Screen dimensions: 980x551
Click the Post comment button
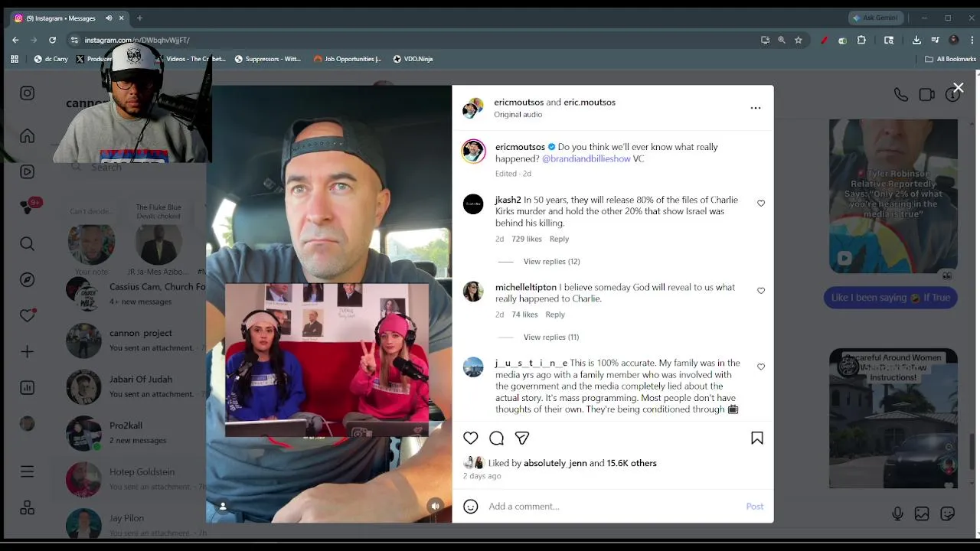point(755,507)
